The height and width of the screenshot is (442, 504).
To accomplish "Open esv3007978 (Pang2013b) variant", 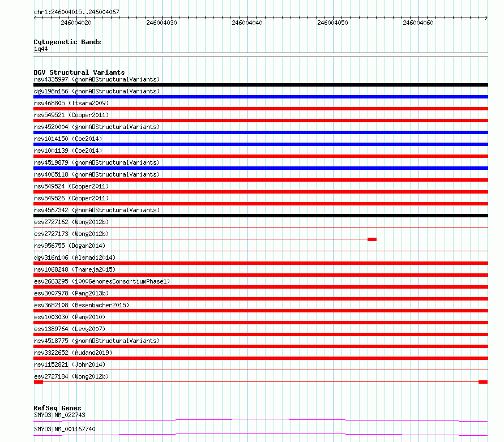I will coord(71,293).
